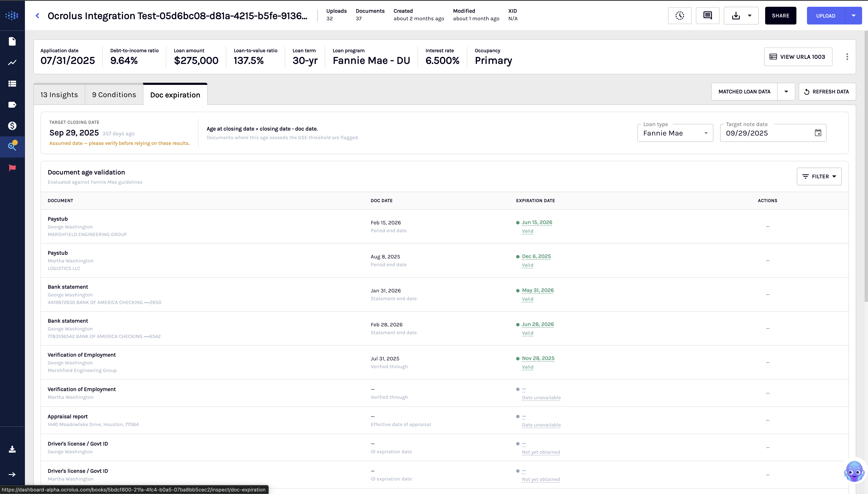
Task: Open the dollar sign income icon
Action: (x=12, y=126)
